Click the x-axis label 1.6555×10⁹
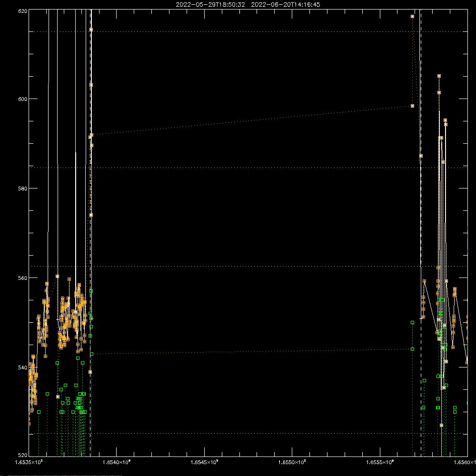This screenshot has height=476, width=476. coord(380,462)
